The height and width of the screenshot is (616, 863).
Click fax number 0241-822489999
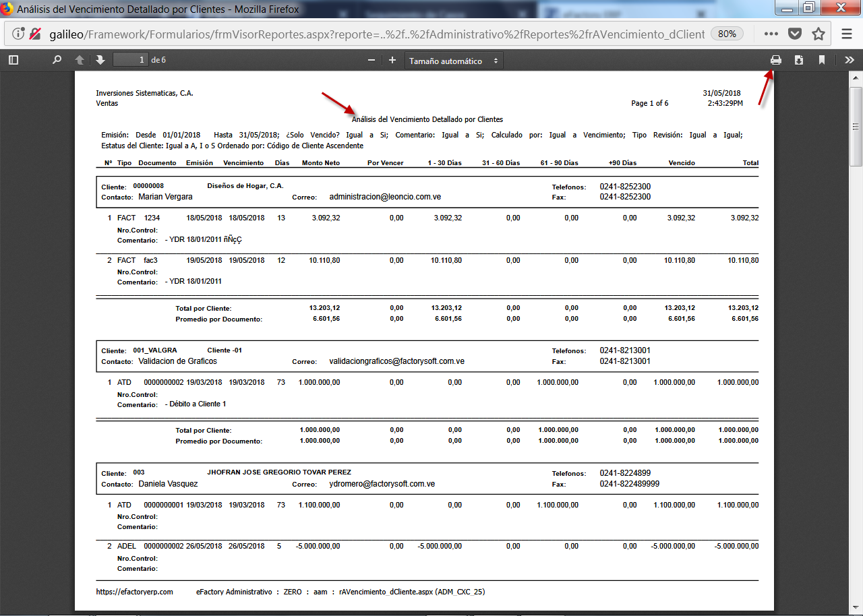[x=630, y=484]
